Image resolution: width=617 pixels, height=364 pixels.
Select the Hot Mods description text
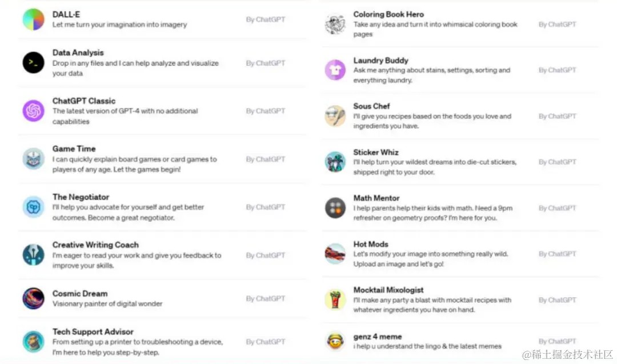pos(431,259)
